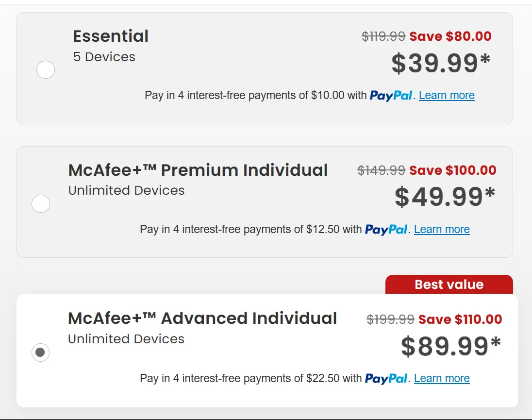
Task: Click the 5 Devices label under Essential
Action: click(104, 57)
